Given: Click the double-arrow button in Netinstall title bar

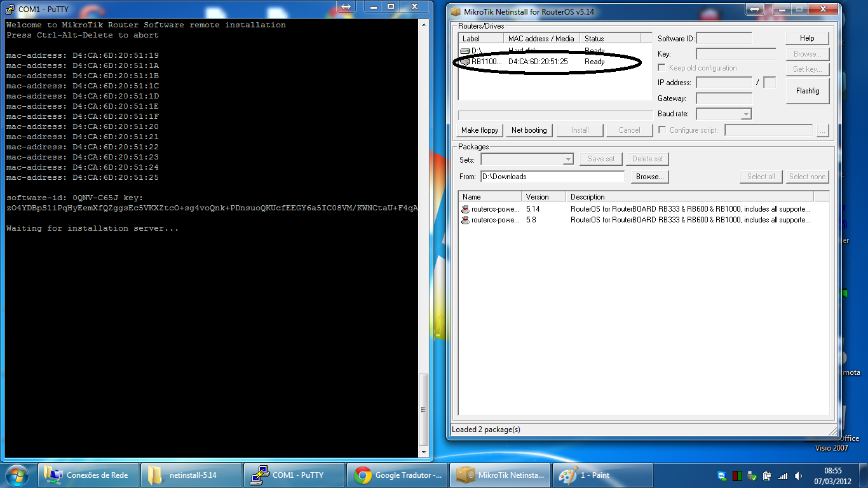Looking at the screenshot, I should pos(754,10).
